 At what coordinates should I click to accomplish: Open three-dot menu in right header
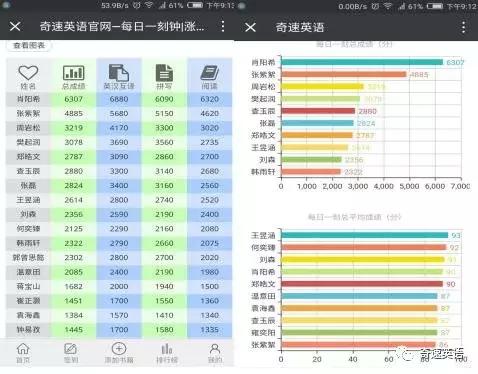tap(463, 27)
